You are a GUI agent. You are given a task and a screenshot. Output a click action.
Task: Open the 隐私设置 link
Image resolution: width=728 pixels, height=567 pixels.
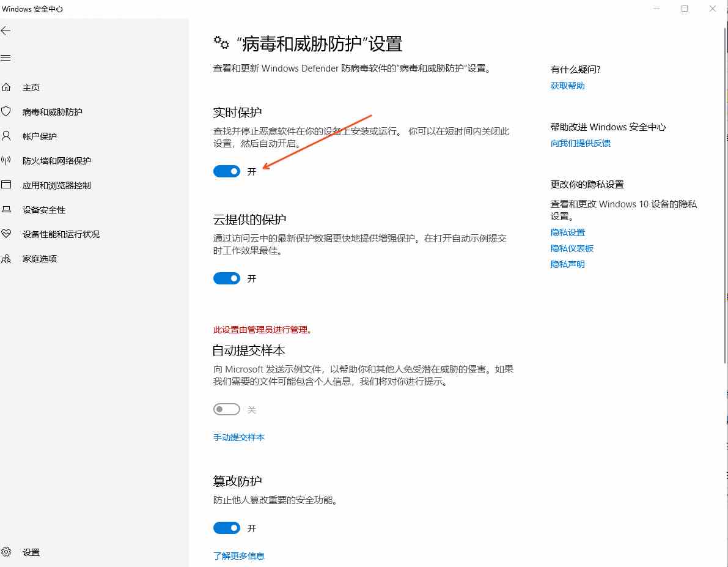(567, 232)
